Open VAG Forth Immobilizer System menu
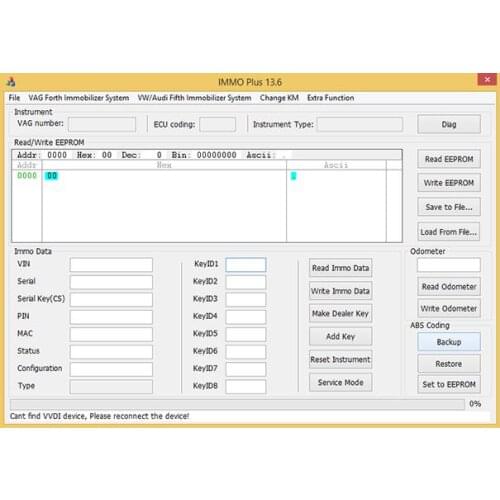 coord(79,98)
